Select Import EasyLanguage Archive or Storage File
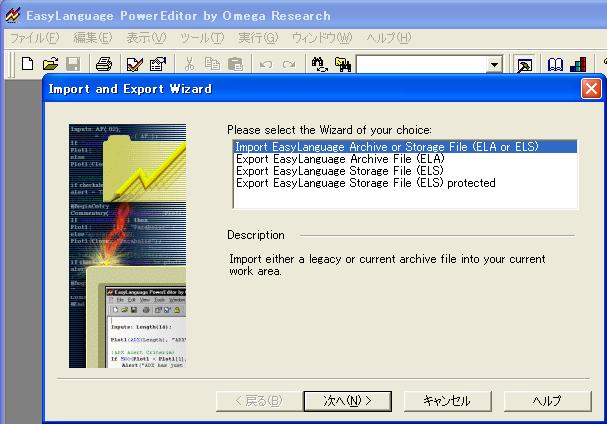 point(405,147)
